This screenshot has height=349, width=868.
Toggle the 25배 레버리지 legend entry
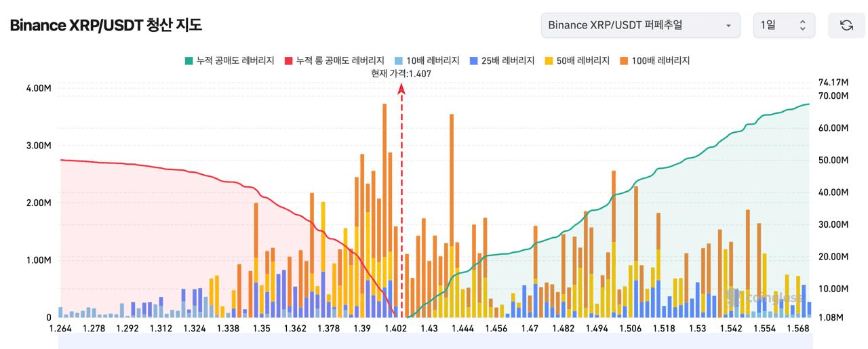pyautogui.click(x=502, y=60)
